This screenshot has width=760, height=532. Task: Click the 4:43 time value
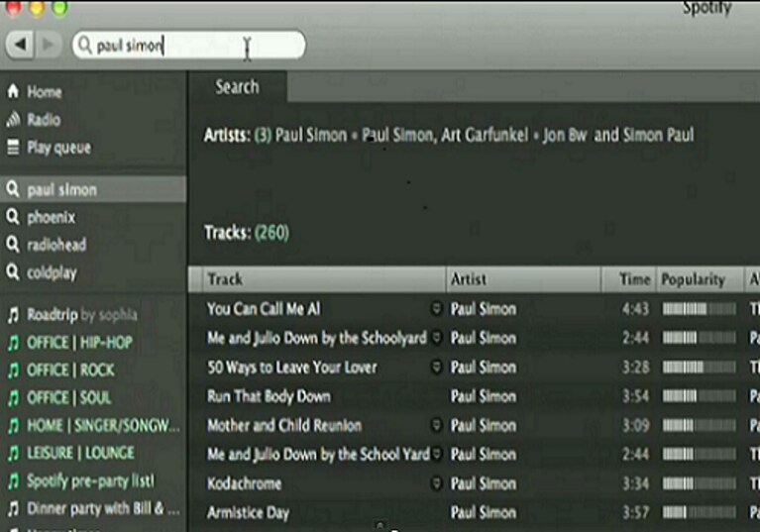tap(635, 309)
